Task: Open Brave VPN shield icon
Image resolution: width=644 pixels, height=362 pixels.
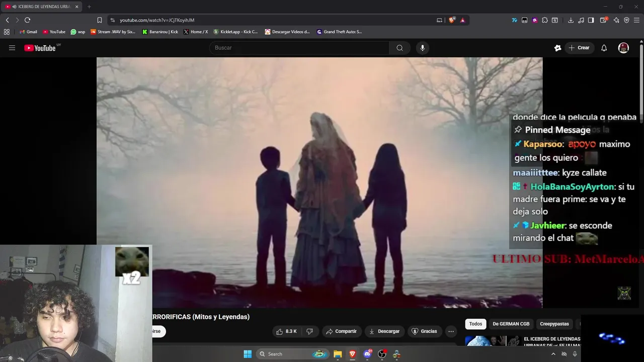Action: [626, 20]
